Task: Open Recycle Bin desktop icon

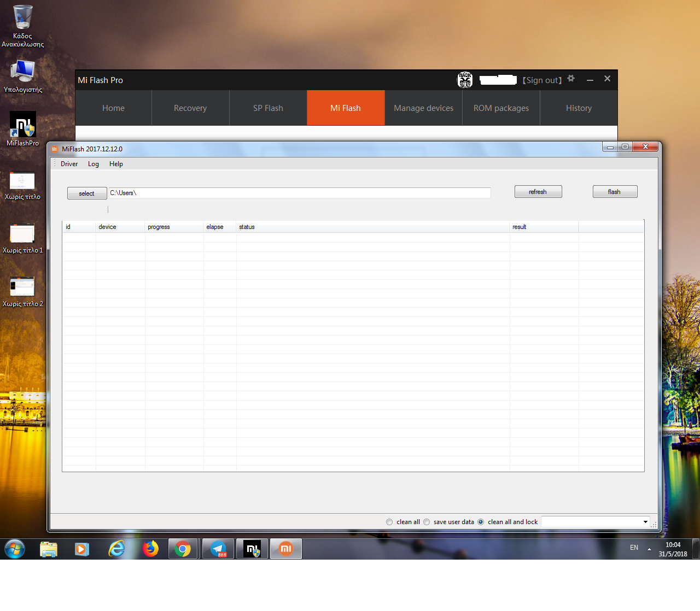Action: coord(22,26)
